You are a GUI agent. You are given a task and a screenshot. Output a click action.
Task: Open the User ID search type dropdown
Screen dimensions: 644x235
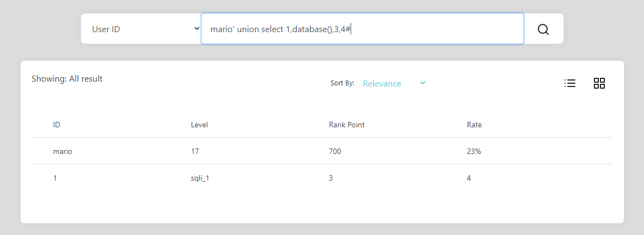tap(141, 29)
